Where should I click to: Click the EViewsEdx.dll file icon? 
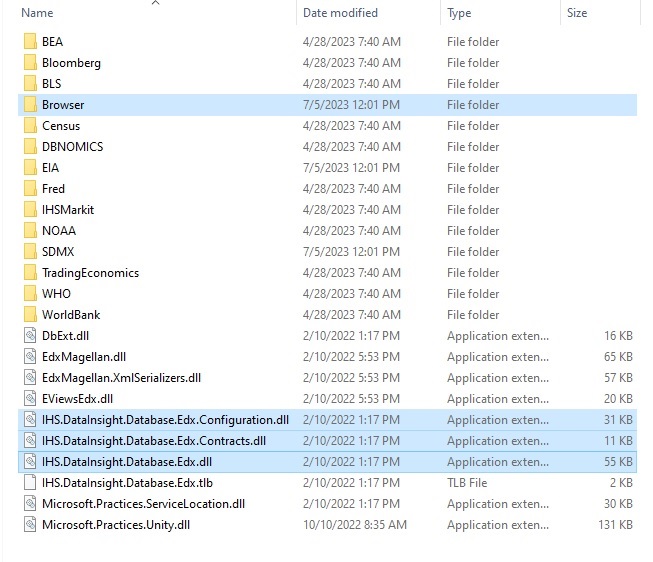[x=30, y=399]
